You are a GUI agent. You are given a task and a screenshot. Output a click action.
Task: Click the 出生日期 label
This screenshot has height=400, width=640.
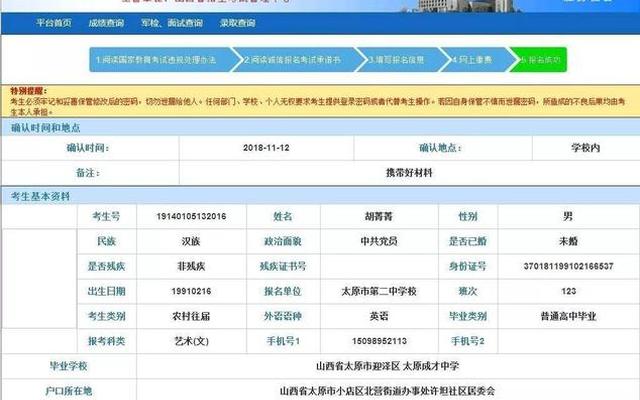(x=106, y=291)
